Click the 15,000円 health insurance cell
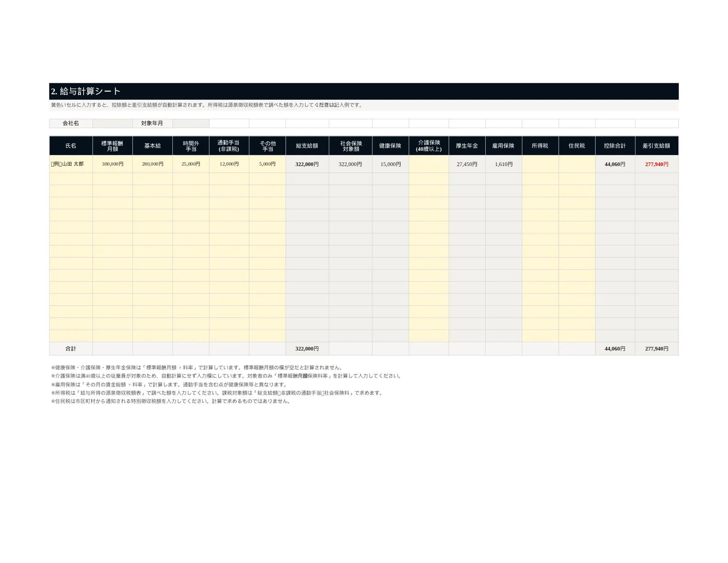Screen dimensions: 728x563 coord(390,164)
